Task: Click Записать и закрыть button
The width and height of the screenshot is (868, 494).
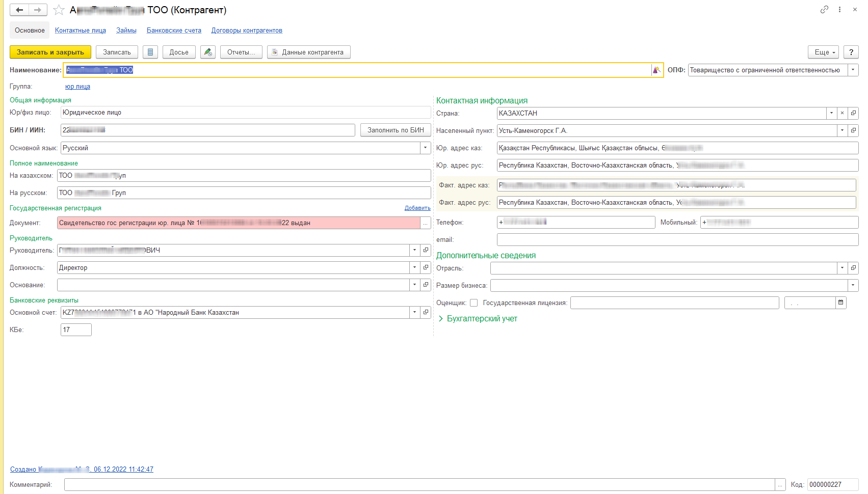Action: 50,52
